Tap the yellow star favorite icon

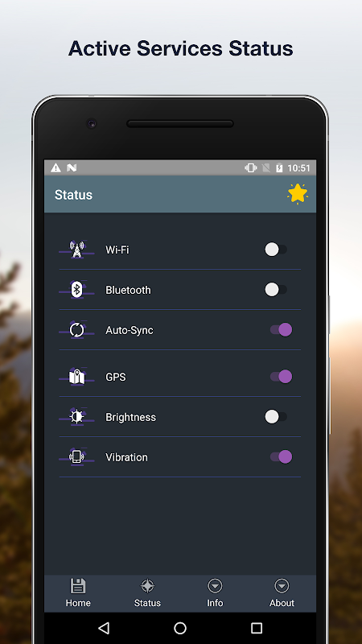(298, 193)
